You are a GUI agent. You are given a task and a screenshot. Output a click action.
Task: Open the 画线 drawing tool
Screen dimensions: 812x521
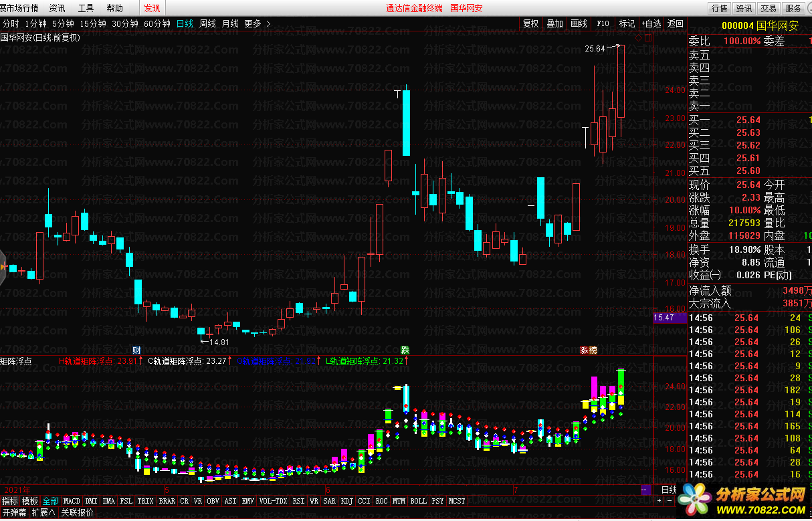[x=579, y=23]
